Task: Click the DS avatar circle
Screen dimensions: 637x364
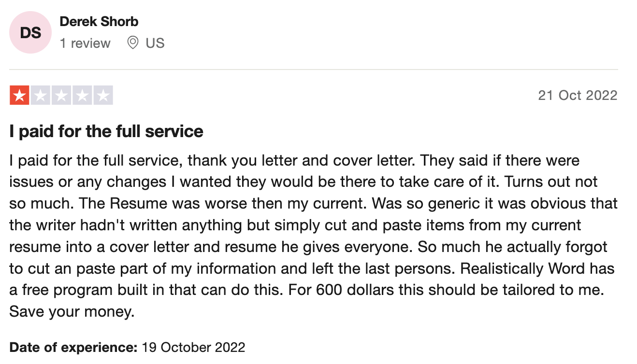Action: pyautogui.click(x=30, y=32)
